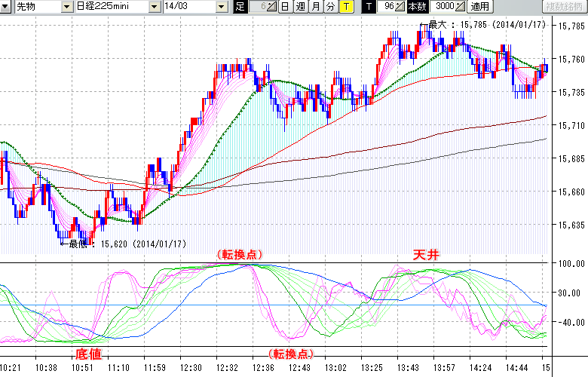
Task: Click the yellow T tick button
Action: coord(345,7)
